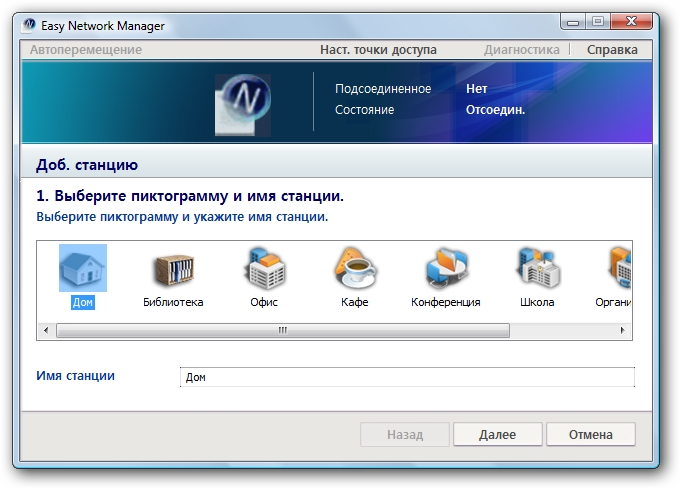This screenshot has height=489, width=680.
Task: Click the Дом label under house icon
Action: (x=82, y=302)
